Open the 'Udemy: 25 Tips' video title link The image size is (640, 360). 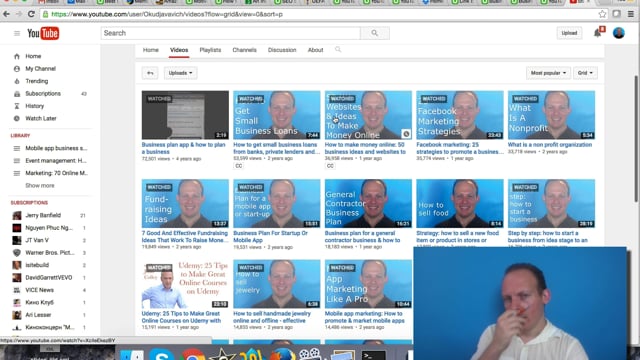point(181,317)
